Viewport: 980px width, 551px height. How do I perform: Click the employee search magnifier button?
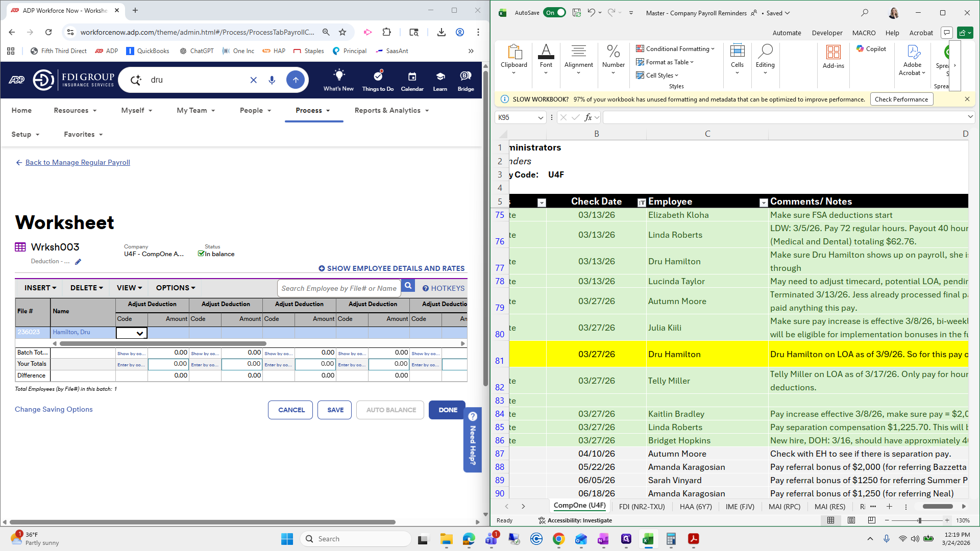point(408,286)
